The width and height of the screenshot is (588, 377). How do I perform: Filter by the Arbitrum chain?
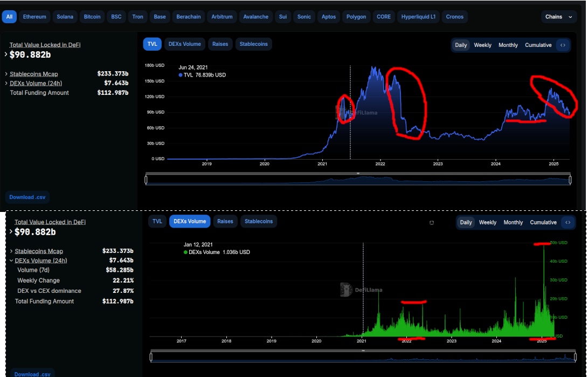(222, 17)
